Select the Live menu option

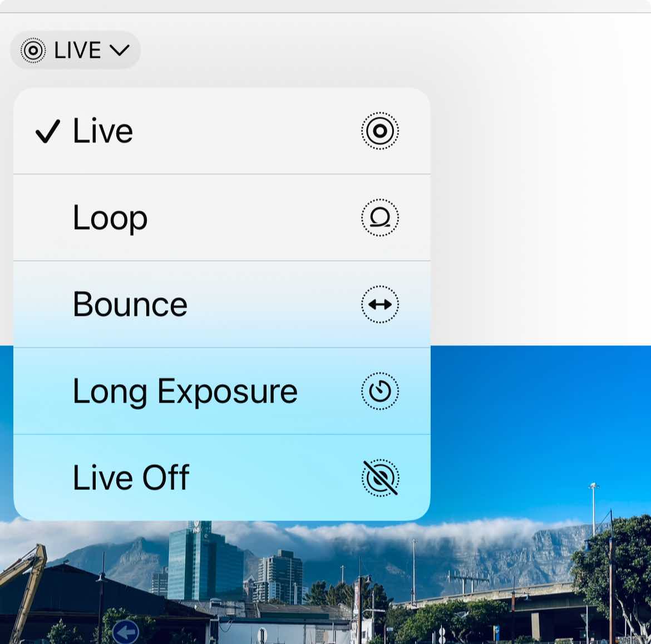[221, 131]
